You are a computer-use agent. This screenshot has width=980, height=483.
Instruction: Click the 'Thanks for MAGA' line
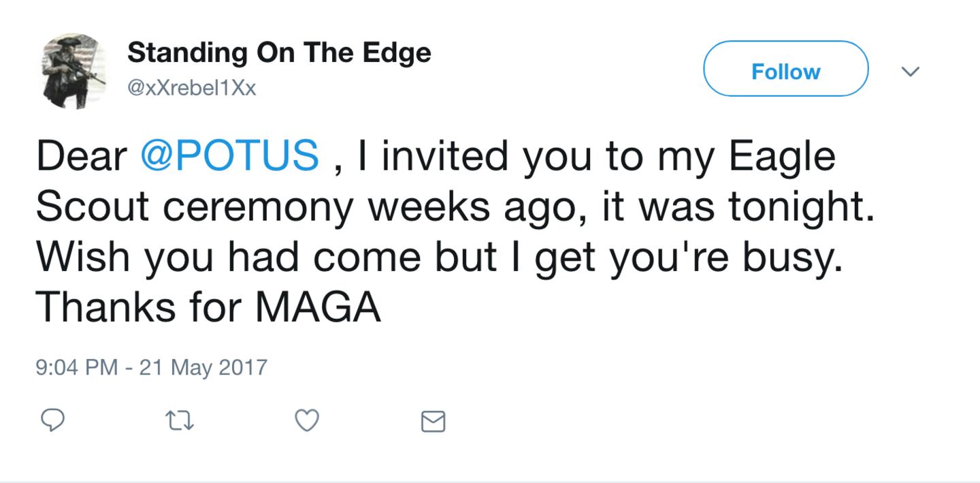click(208, 308)
